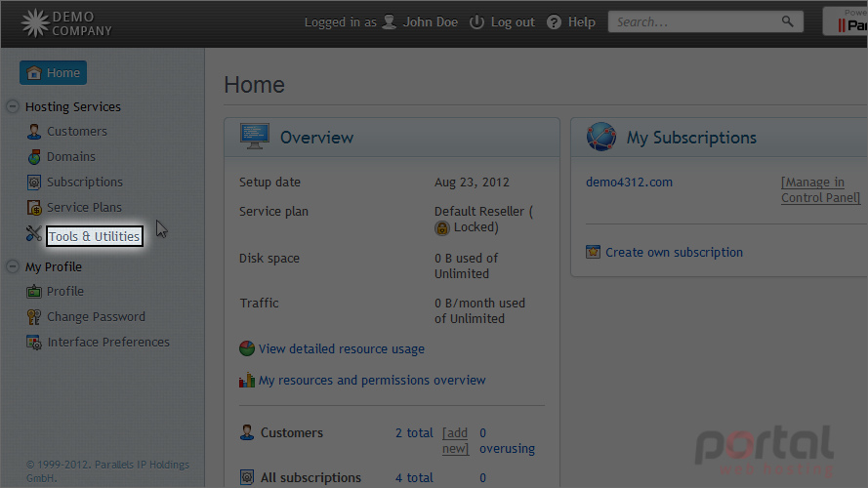The height and width of the screenshot is (488, 868).
Task: Open View detailed resource usage link
Action: click(342, 349)
